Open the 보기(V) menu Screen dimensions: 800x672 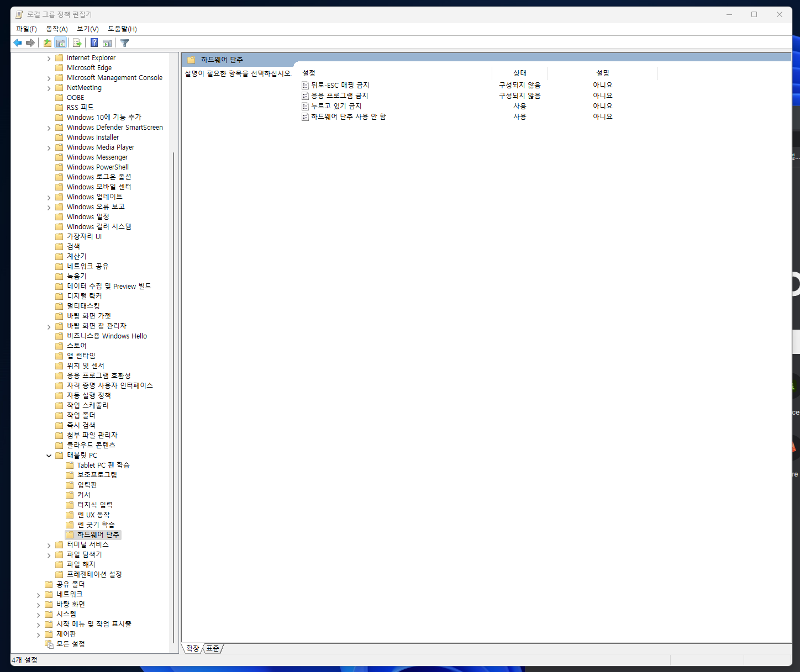tap(87, 29)
